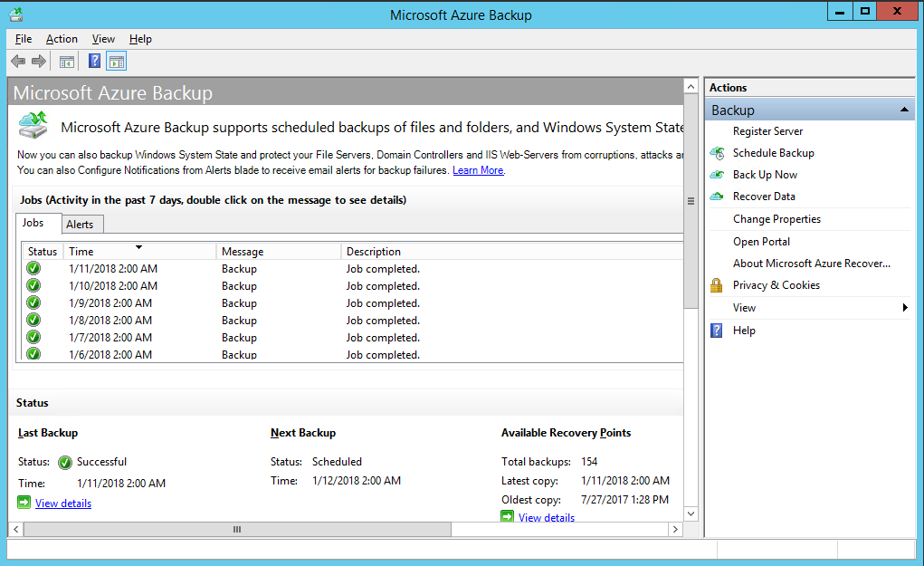Screen dimensions: 924x566
Task: Click the Recover Data cloud icon
Action: 717,197
